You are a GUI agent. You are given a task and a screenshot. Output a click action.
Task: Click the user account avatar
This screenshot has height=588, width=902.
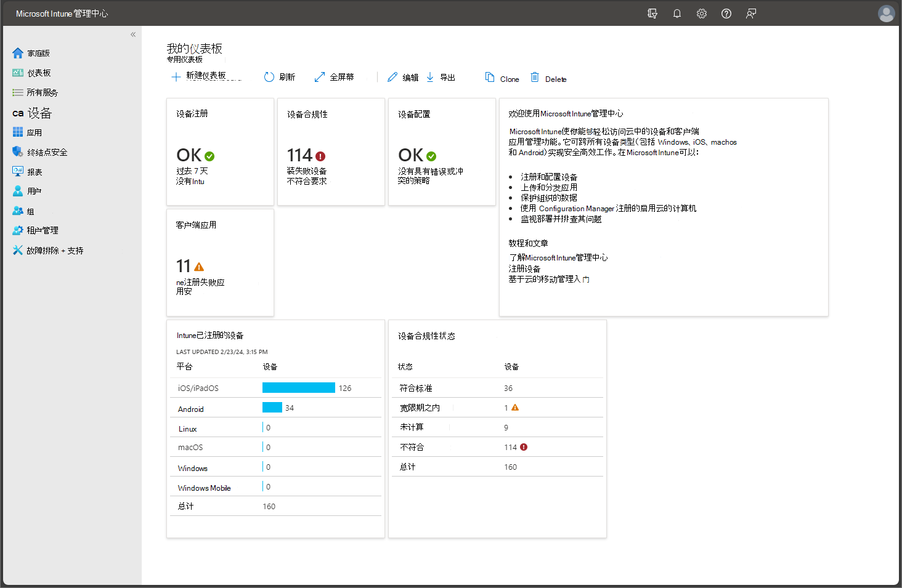click(x=886, y=14)
